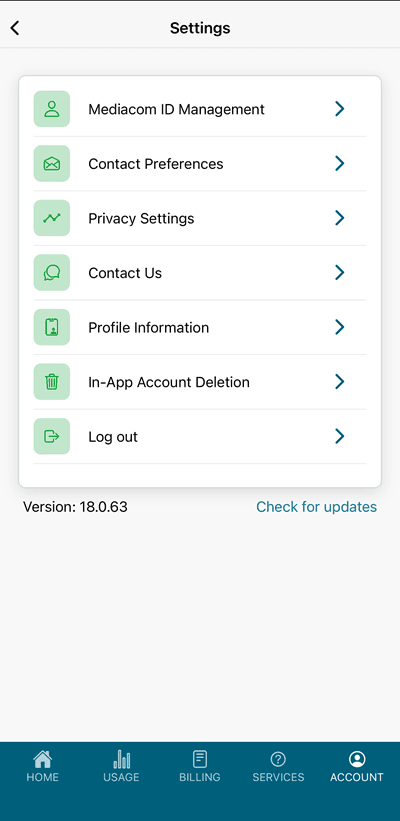Click the Log out exit icon
The height and width of the screenshot is (821, 400).
click(52, 436)
